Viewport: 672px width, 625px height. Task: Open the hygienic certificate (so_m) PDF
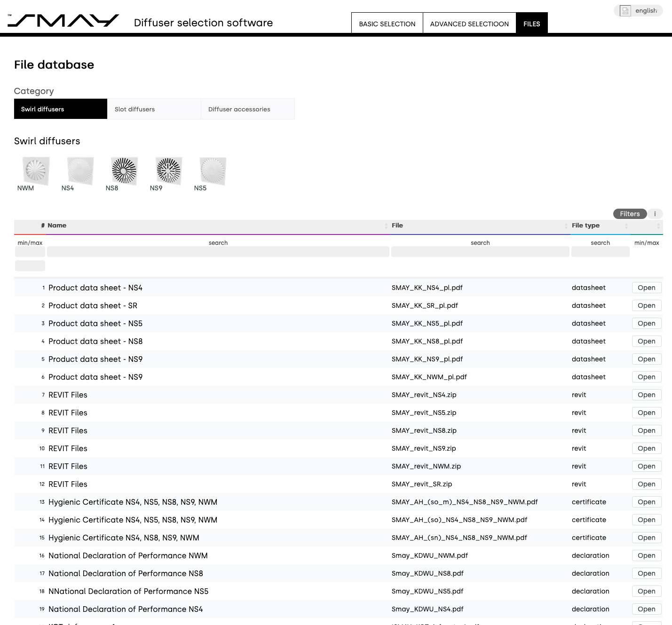(x=647, y=502)
